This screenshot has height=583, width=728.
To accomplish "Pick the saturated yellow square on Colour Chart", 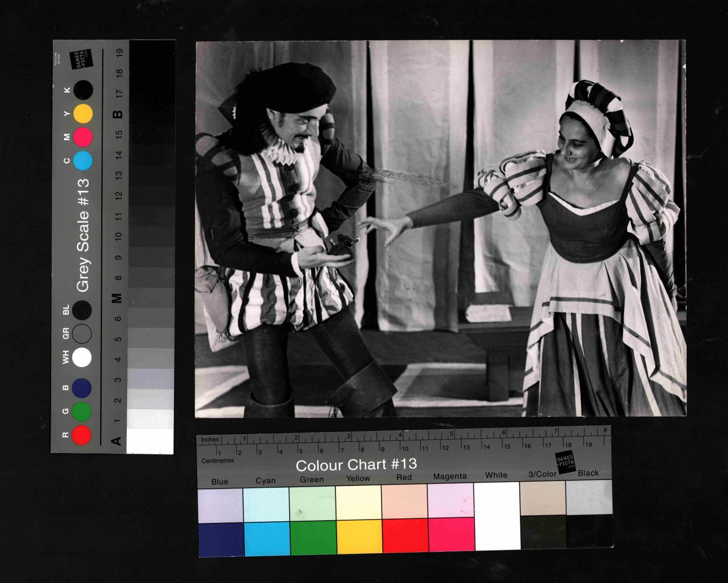I will [358, 537].
